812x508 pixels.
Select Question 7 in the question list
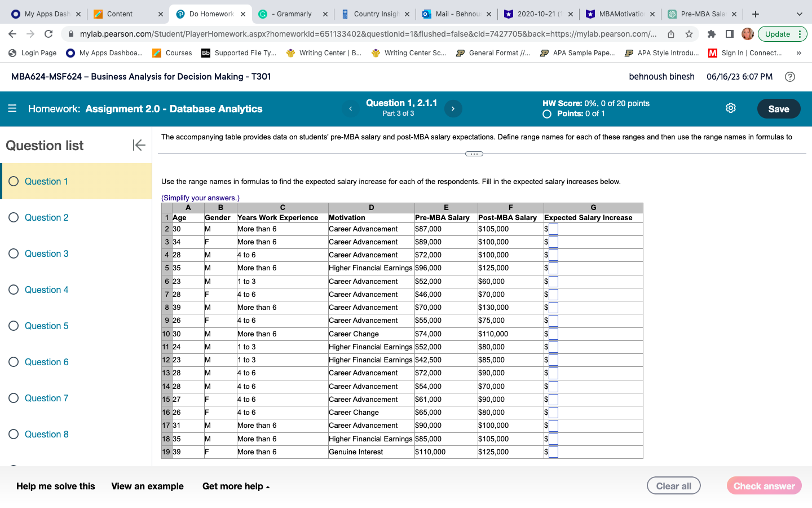pos(46,398)
